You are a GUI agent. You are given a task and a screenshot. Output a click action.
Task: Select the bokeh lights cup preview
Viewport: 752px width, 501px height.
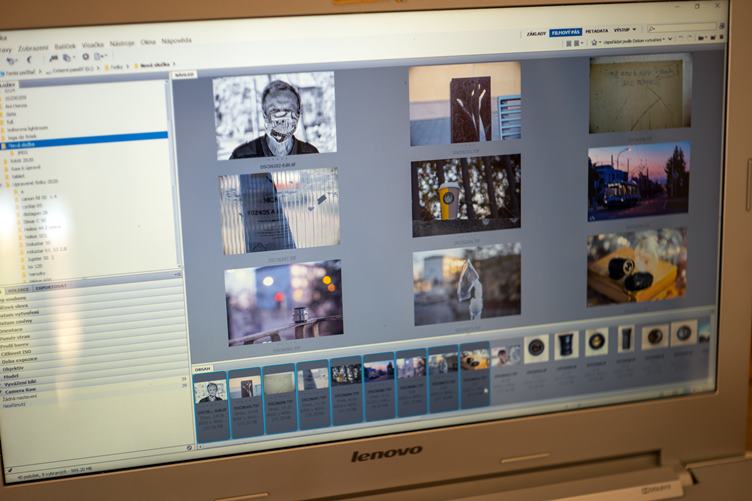(284, 303)
